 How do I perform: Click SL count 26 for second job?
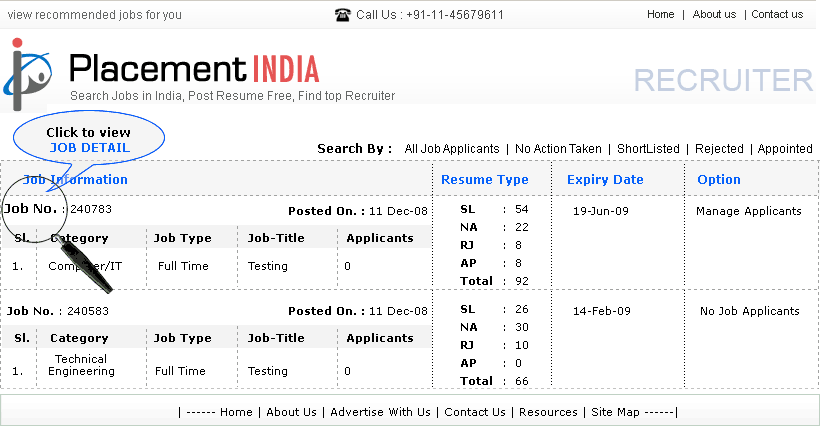click(521, 309)
